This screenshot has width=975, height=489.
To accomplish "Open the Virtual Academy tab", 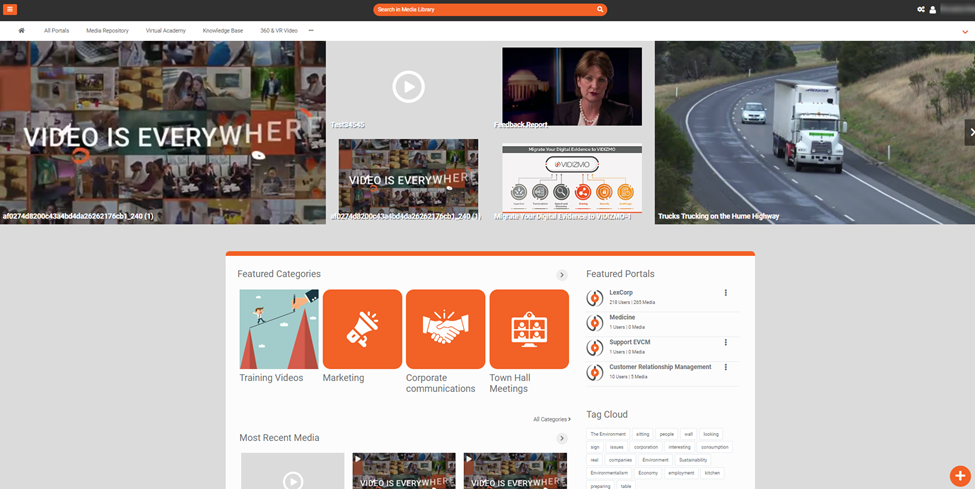I will coord(166,31).
